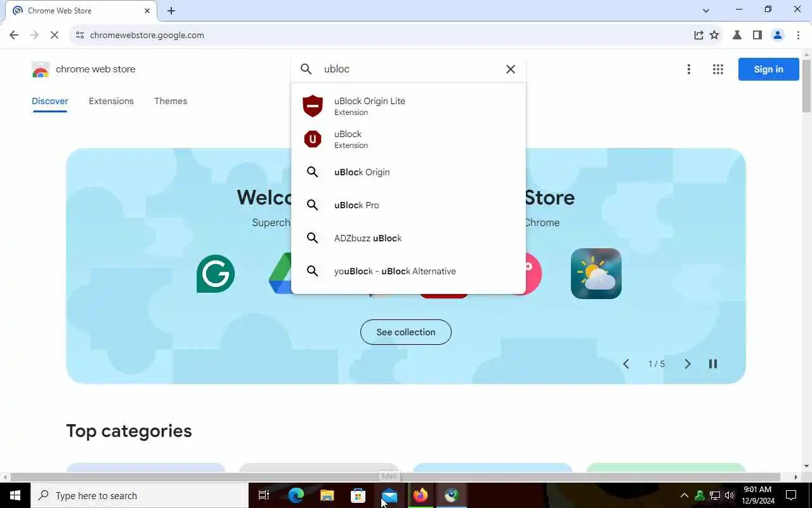Select the uBlock extension suggestion
Viewport: 812px width, 508px height.
coord(409,139)
